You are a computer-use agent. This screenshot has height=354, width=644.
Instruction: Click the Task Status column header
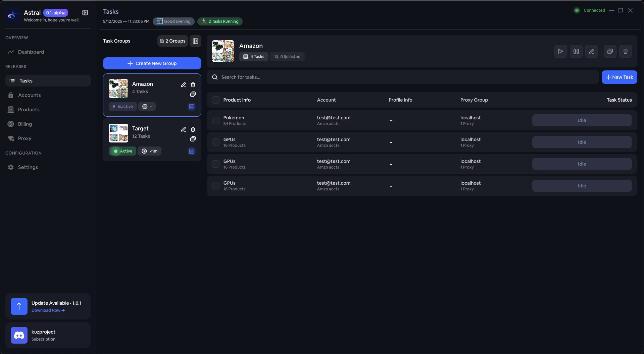coord(619,100)
